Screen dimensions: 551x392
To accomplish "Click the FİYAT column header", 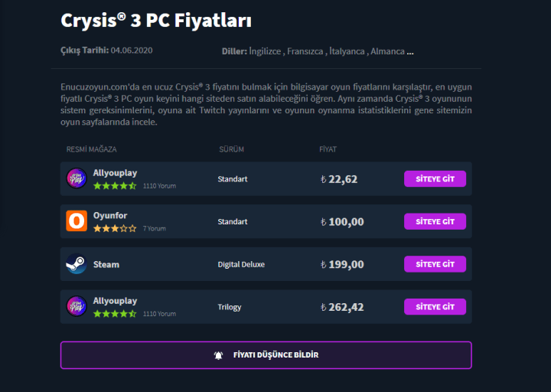I will pos(328,149).
